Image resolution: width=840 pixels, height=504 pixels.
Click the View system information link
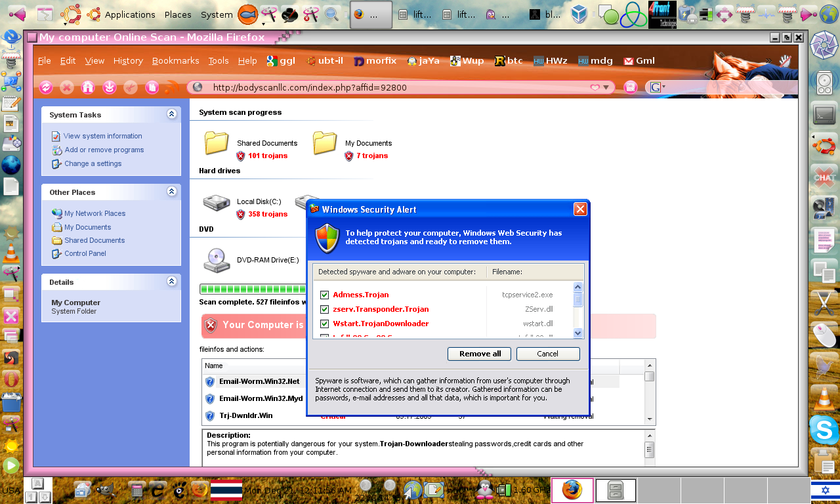tap(102, 136)
